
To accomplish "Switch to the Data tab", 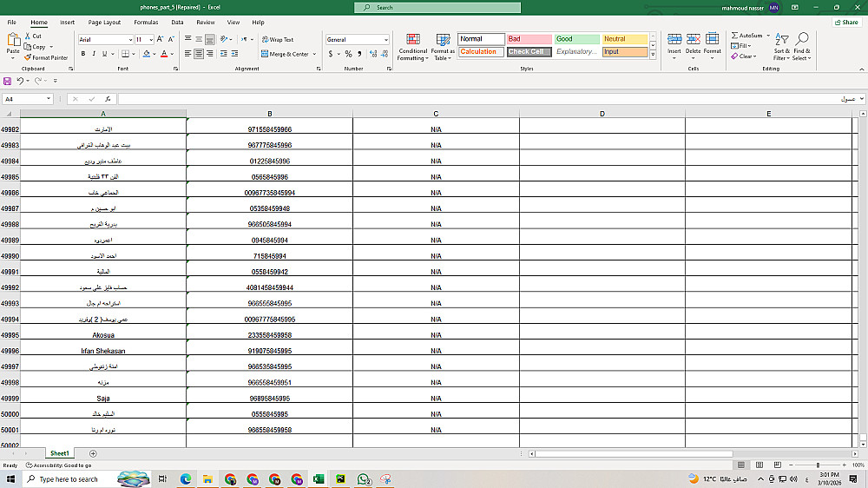I will (177, 23).
